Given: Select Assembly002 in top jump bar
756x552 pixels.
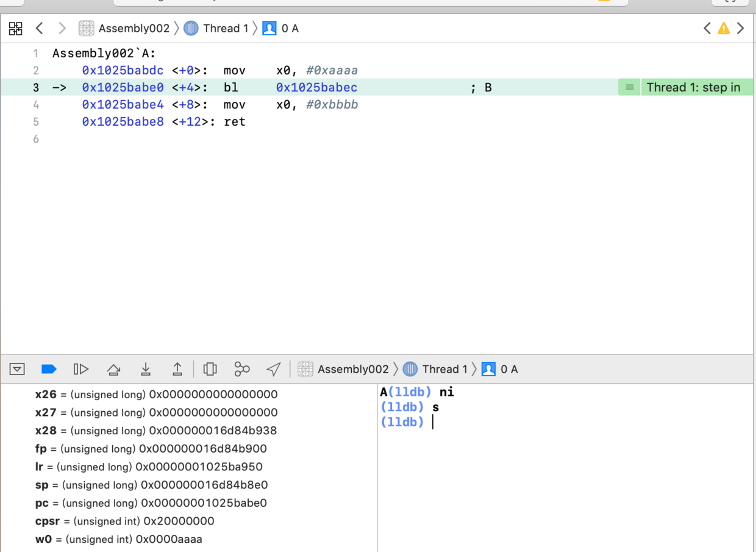Looking at the screenshot, I should [x=124, y=28].
